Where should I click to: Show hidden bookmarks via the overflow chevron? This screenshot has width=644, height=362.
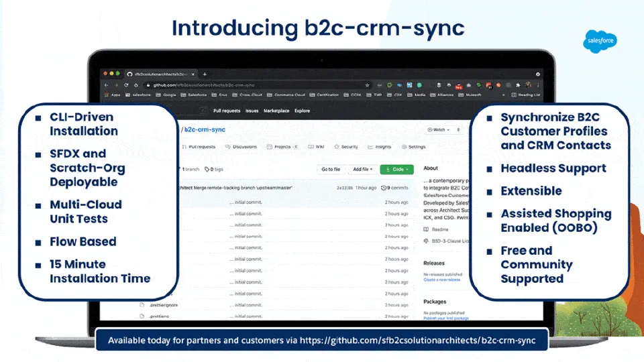504,95
